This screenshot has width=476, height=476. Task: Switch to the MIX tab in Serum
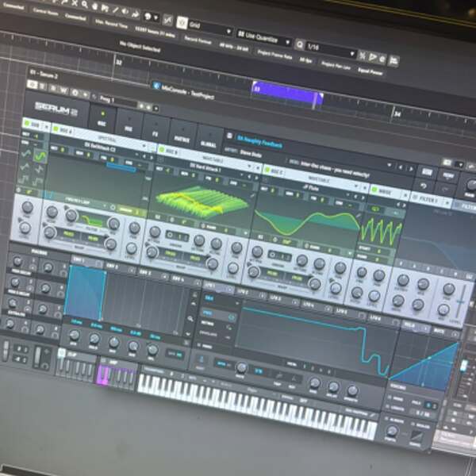pos(129,125)
